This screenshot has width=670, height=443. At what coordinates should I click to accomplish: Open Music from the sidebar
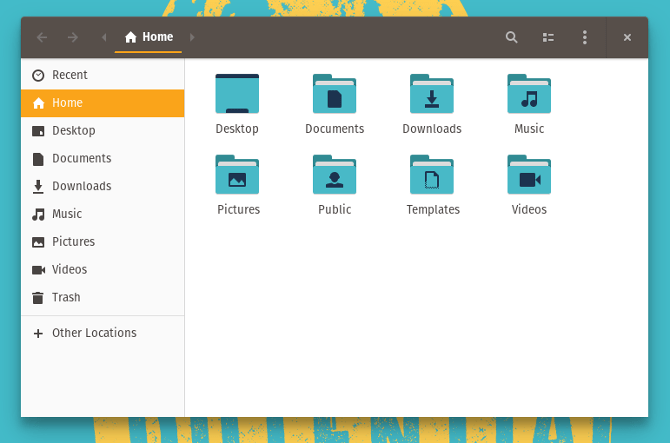[103, 214]
